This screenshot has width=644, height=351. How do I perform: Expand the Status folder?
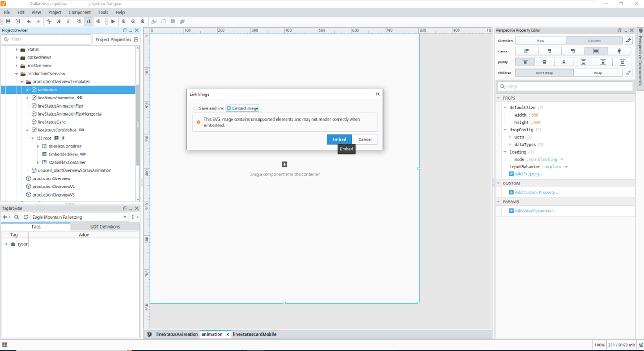click(x=17, y=49)
